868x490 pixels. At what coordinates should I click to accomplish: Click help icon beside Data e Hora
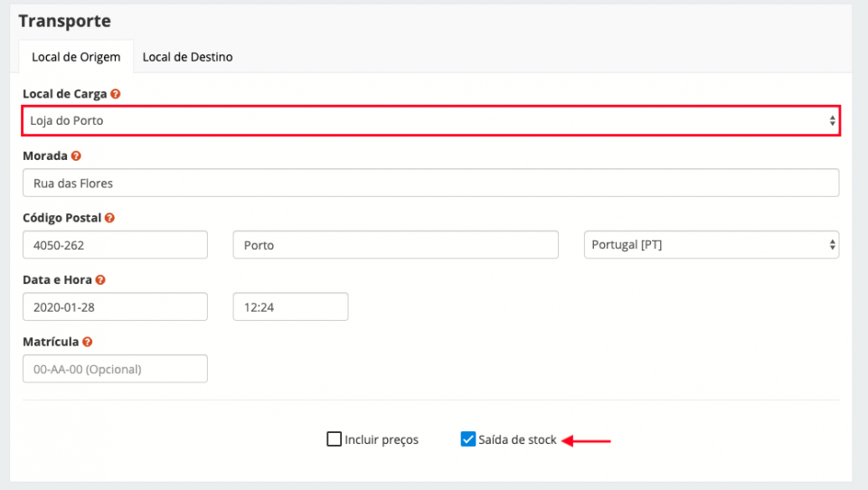pos(100,280)
